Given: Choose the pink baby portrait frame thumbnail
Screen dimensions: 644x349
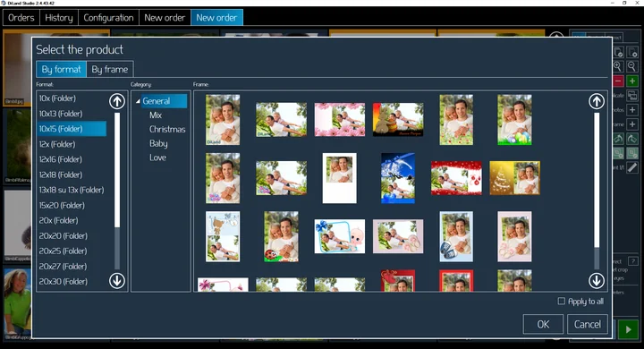Looking at the screenshot, I should (514, 236).
